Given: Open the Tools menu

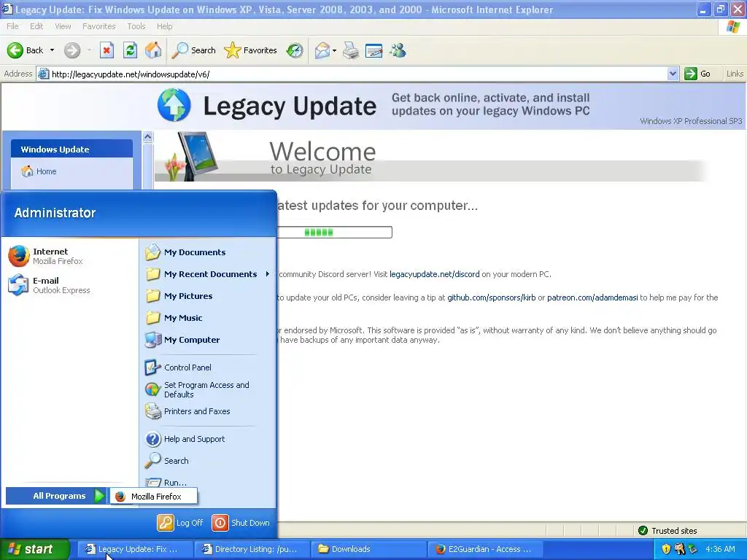Looking at the screenshot, I should click(x=136, y=26).
